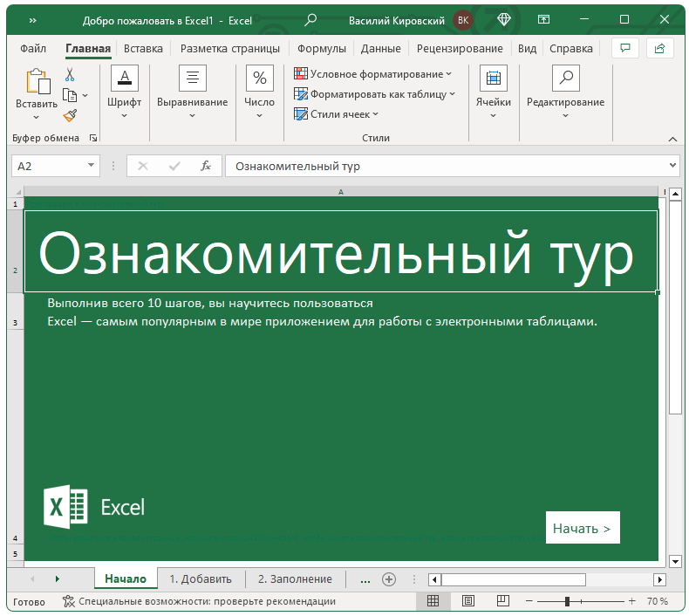Switch to Page Layout view
This screenshot has height=616, width=689.
click(x=468, y=601)
